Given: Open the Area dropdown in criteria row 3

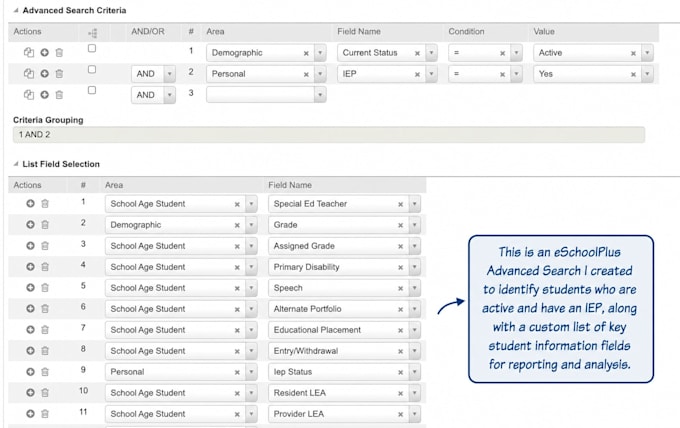Looking at the screenshot, I should [320, 95].
